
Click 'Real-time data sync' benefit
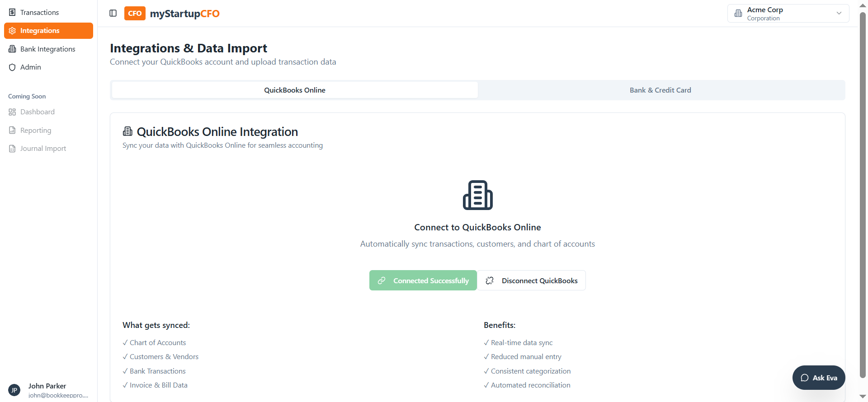(x=518, y=343)
